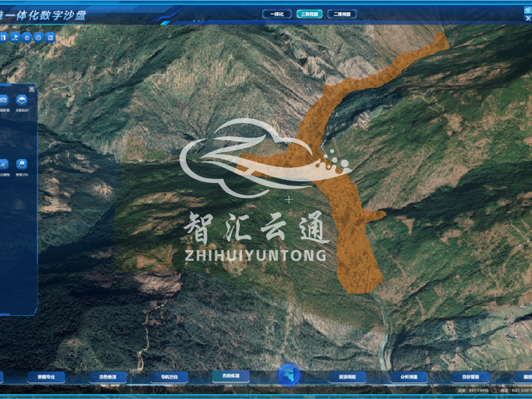Image resolution: width=532 pixels, height=399 pixels.
Task: Switch to 一体化 view tab
Action: tap(277, 14)
